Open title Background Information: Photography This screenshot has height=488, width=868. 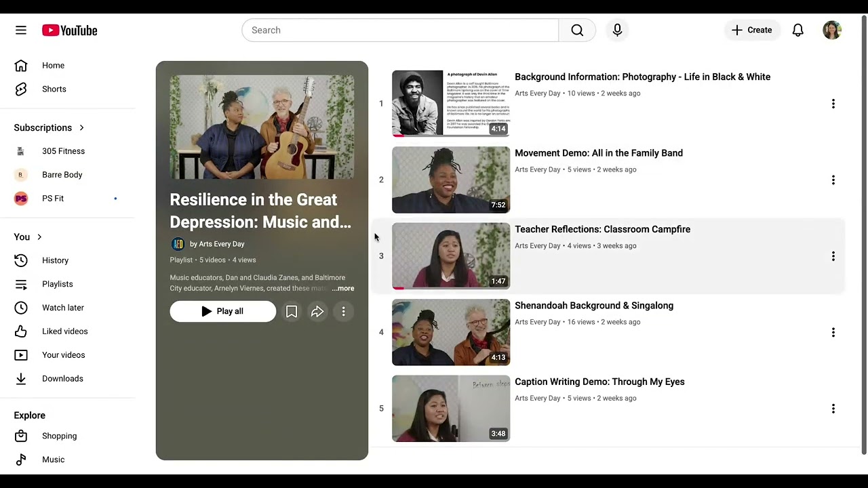click(x=642, y=77)
